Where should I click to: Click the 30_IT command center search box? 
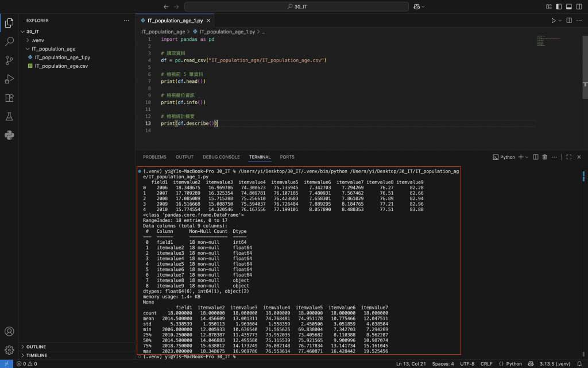[x=296, y=7]
